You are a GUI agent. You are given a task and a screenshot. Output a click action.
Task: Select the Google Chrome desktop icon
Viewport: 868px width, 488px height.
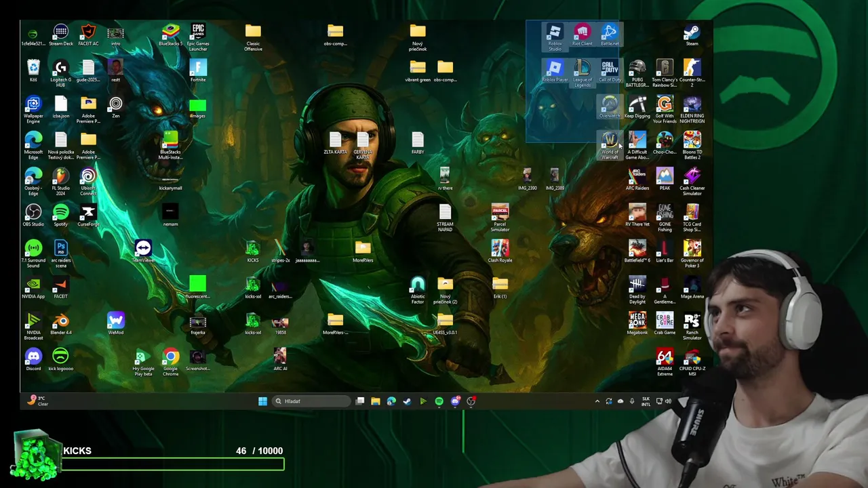[170, 363]
